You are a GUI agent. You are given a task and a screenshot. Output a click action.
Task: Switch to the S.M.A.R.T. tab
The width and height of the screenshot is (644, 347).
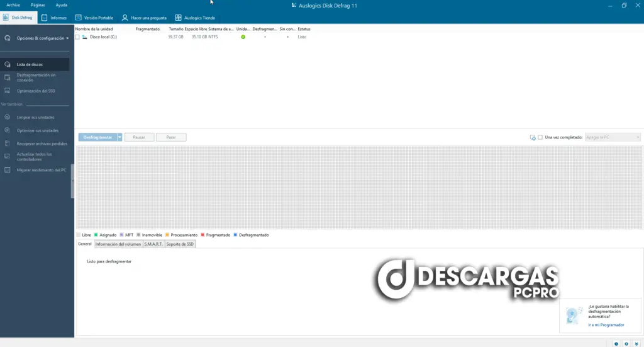tap(153, 244)
